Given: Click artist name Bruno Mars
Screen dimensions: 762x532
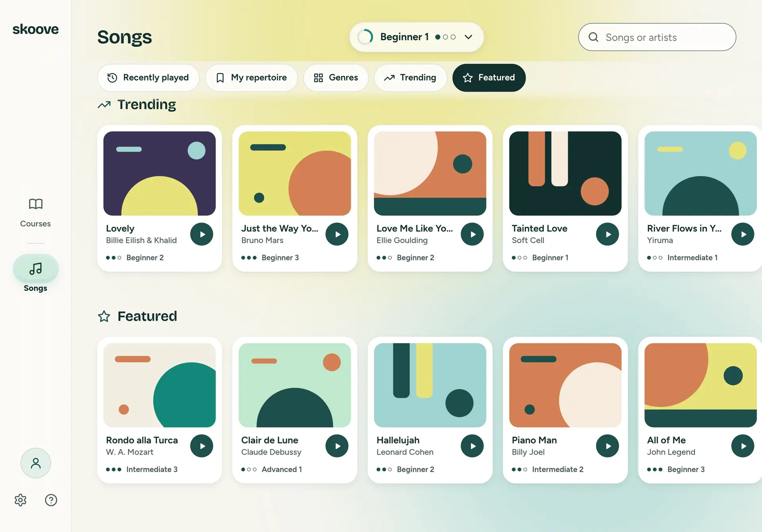Looking at the screenshot, I should point(262,240).
